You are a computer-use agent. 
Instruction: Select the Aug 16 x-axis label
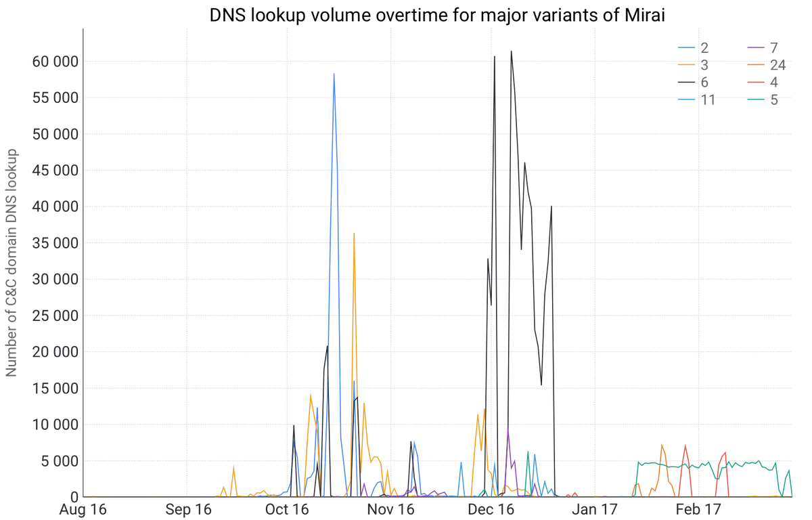[83, 508]
